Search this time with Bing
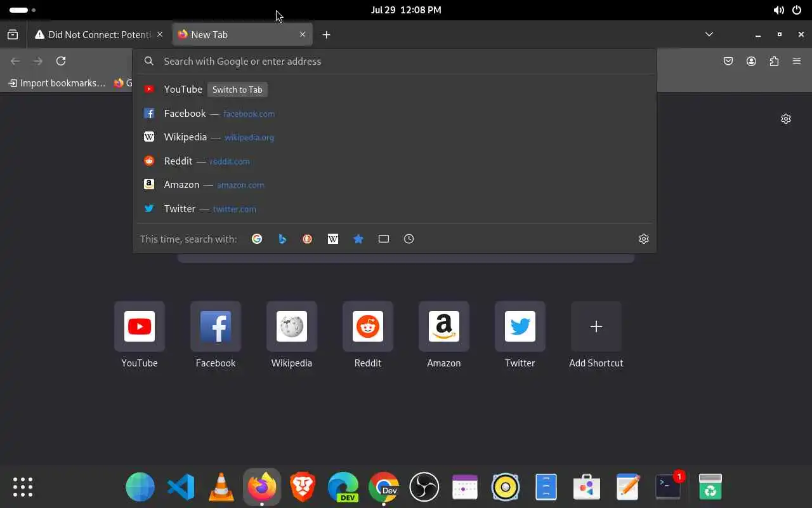Viewport: 812px width, 508px height. (x=282, y=239)
